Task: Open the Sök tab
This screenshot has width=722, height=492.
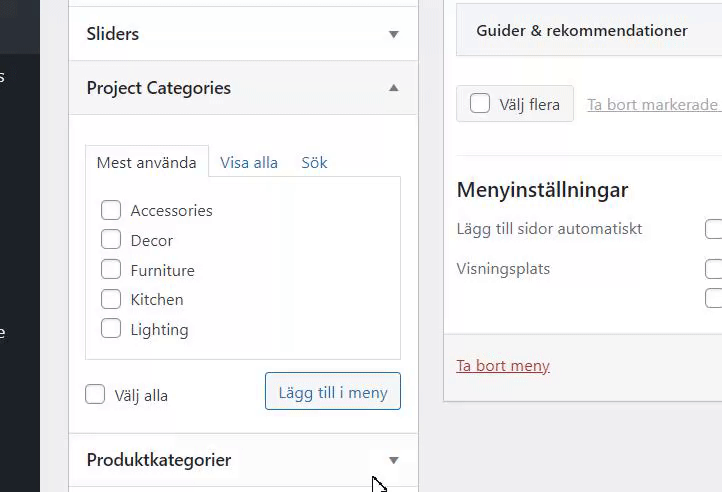Action: pyautogui.click(x=314, y=162)
